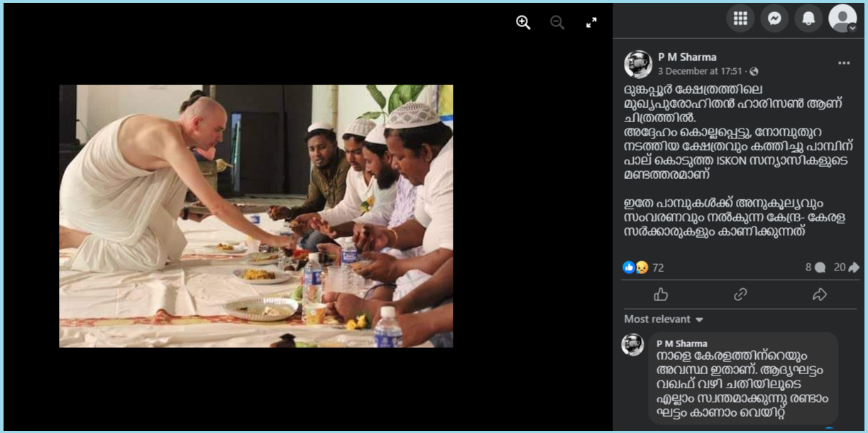
Task: Open the Facebook menu grid icon
Action: coord(740,18)
